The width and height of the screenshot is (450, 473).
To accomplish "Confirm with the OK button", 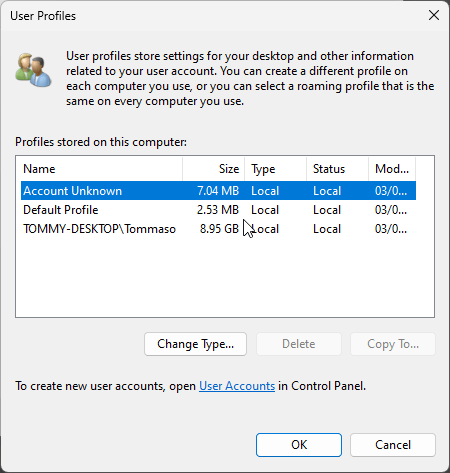I will pos(299,445).
